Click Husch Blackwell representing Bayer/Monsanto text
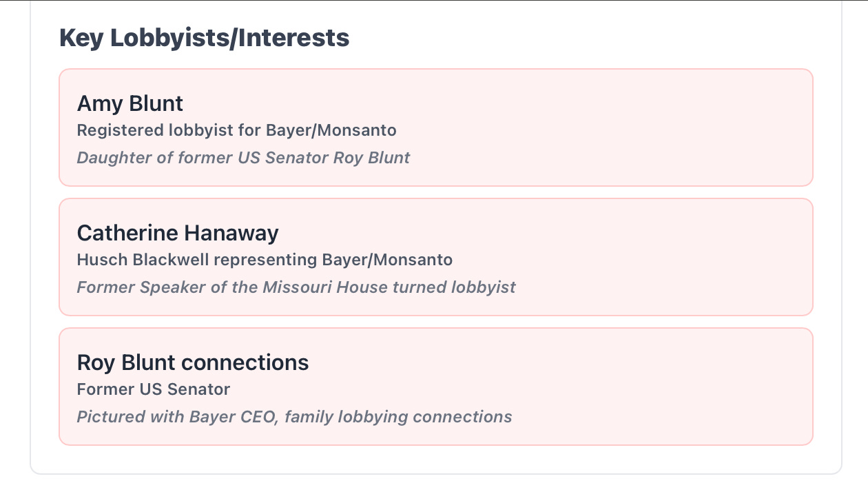This screenshot has width=868, height=483. [265, 260]
